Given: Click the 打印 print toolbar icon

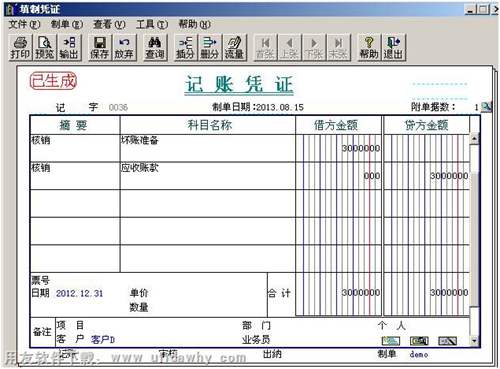Looking at the screenshot, I should click(20, 48).
